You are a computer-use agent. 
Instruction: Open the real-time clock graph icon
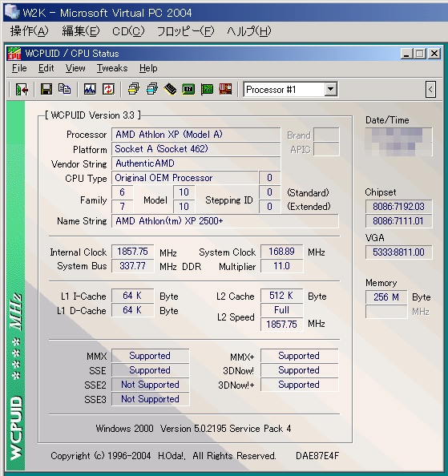[x=90, y=90]
